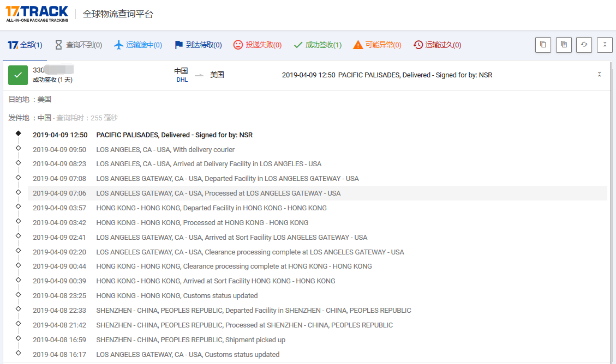Click the latest delivered event timeline marker
The image size is (616, 364).
point(19,134)
